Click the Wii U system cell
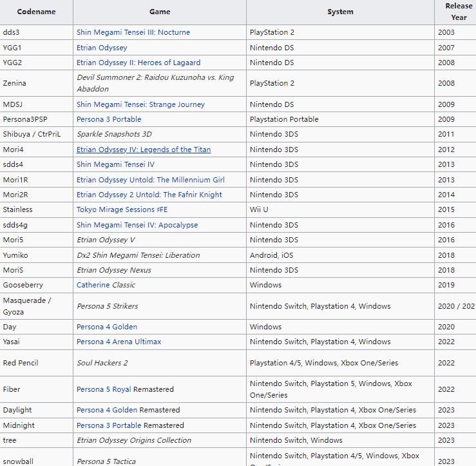Screen dimensions: 476x466 pyautogui.click(x=340, y=209)
